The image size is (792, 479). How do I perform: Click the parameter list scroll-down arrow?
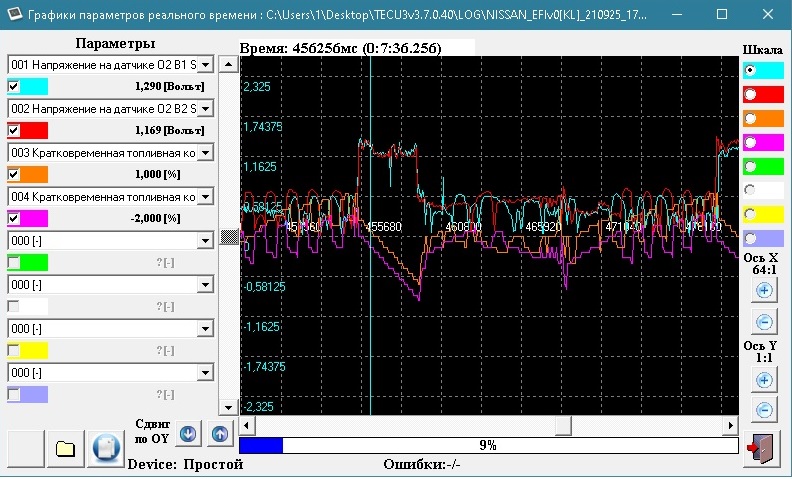[229, 407]
